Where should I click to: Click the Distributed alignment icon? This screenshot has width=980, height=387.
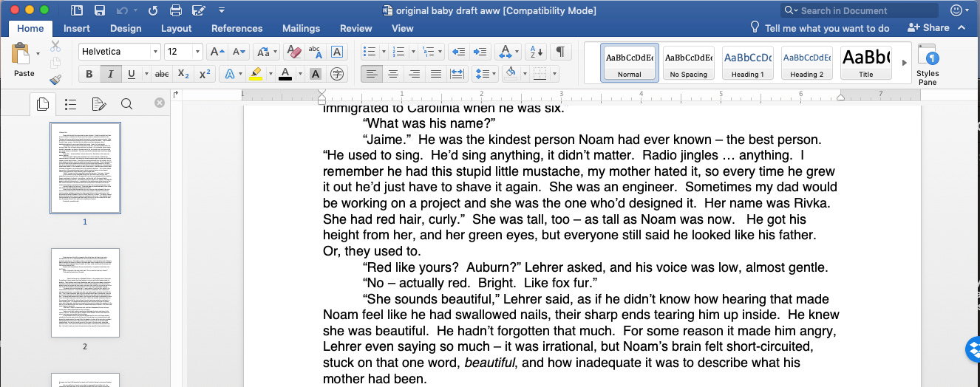(x=457, y=74)
